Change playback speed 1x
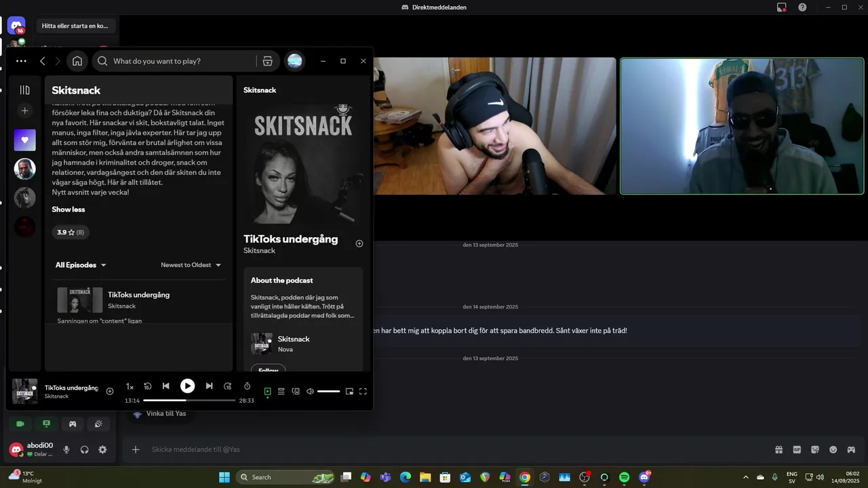Screen dimensions: 868x488 tap(130, 386)
